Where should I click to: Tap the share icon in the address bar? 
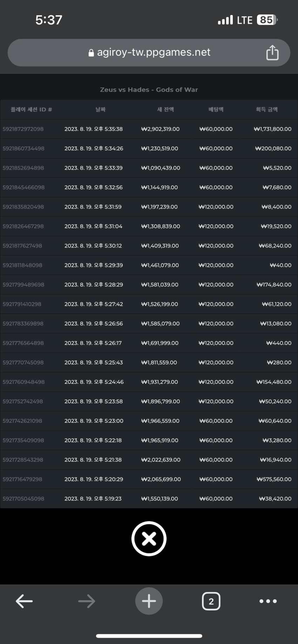pyautogui.click(x=272, y=53)
